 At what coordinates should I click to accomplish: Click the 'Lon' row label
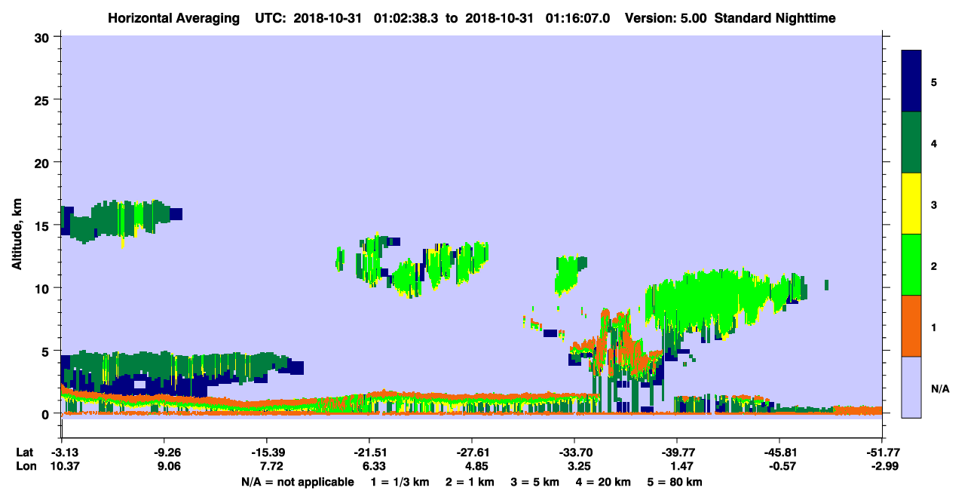(x=25, y=466)
